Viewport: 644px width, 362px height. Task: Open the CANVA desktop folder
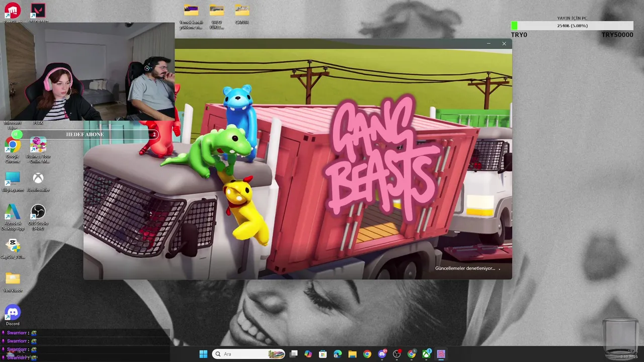coord(242,14)
